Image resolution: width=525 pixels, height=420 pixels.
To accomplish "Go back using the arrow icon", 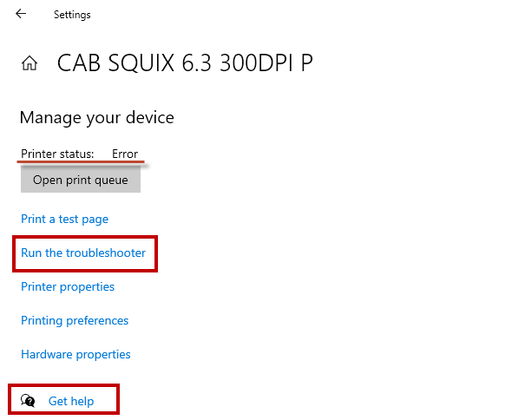I will pyautogui.click(x=21, y=14).
